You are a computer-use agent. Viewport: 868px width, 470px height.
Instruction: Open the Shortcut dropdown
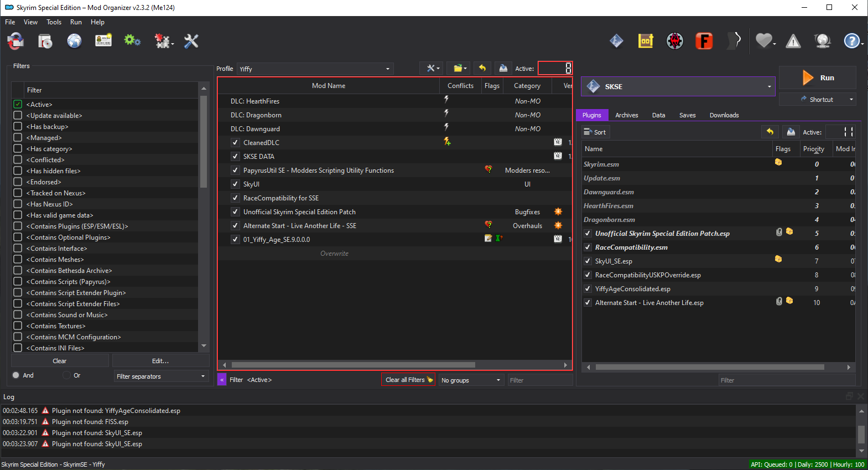pyautogui.click(x=817, y=99)
